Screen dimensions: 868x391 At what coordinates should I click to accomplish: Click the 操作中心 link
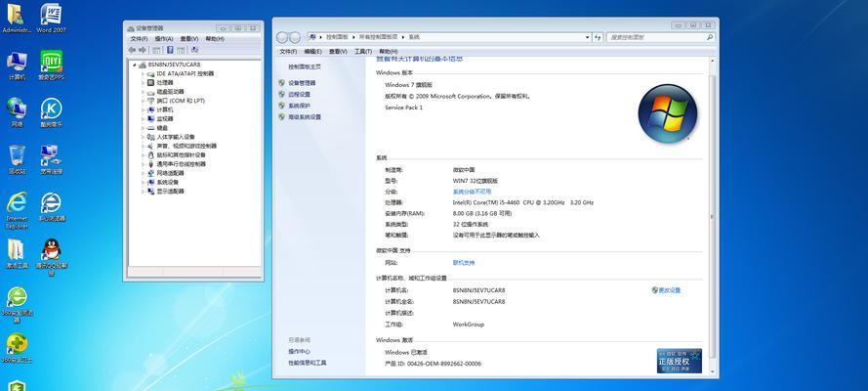click(299, 351)
